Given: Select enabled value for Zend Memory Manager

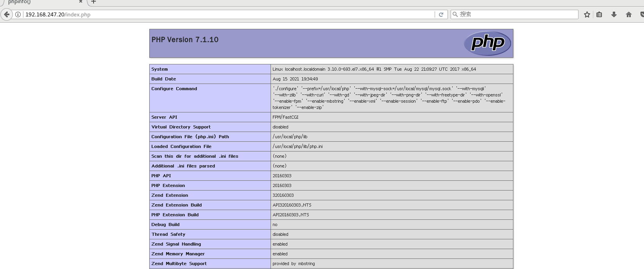Looking at the screenshot, I should point(280,254).
